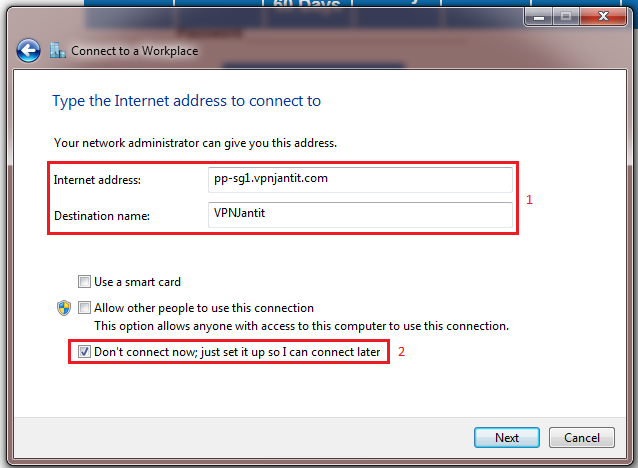
Task: Click the Connect to a Workplace wizard icon
Action: [58, 50]
